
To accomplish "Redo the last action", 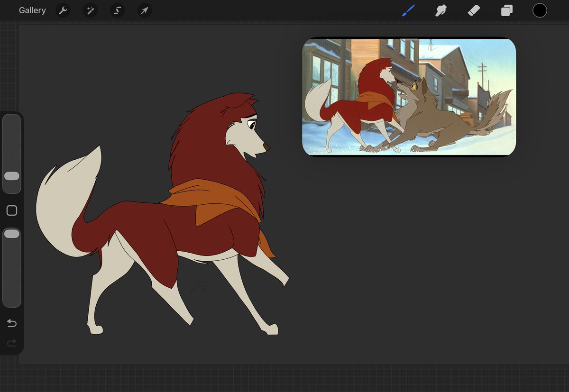I will point(12,342).
